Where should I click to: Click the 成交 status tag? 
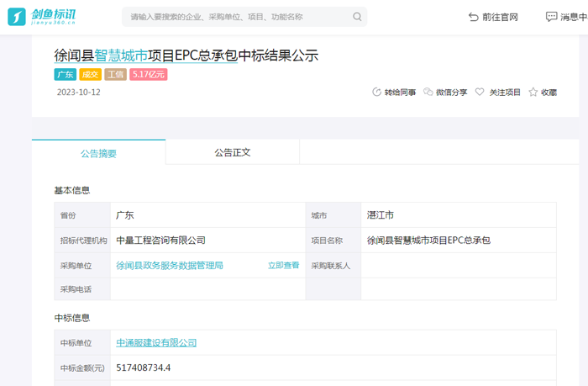point(91,75)
